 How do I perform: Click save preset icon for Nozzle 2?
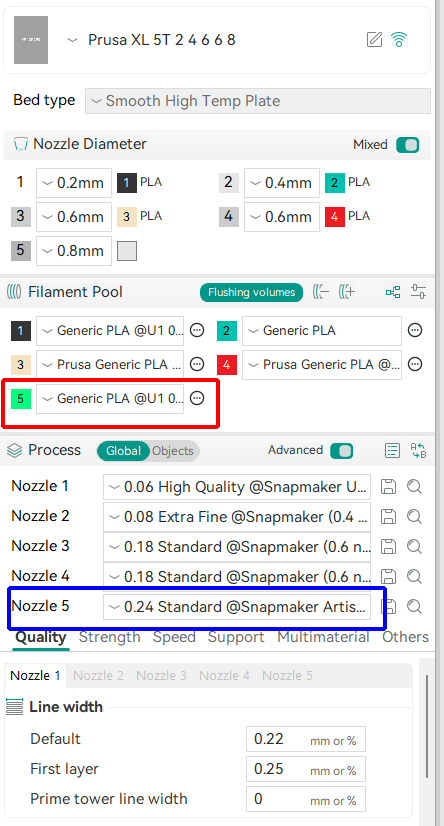point(388,517)
